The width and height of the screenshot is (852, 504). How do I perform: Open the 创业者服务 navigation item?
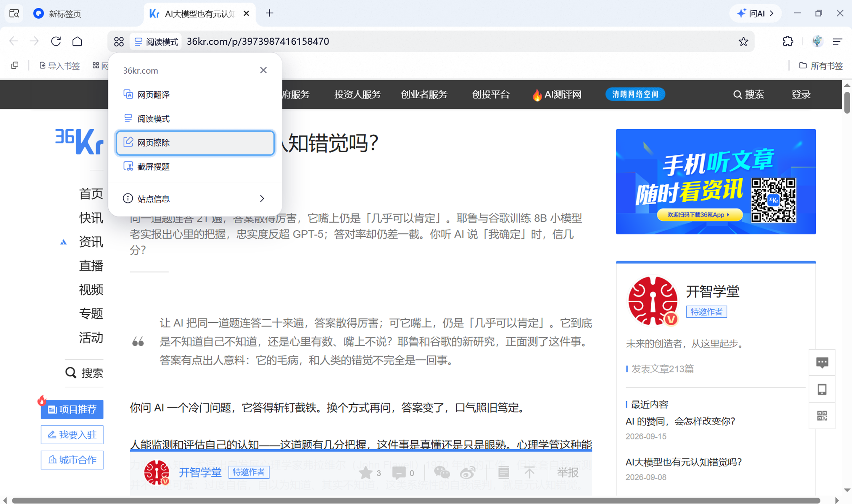(x=424, y=94)
